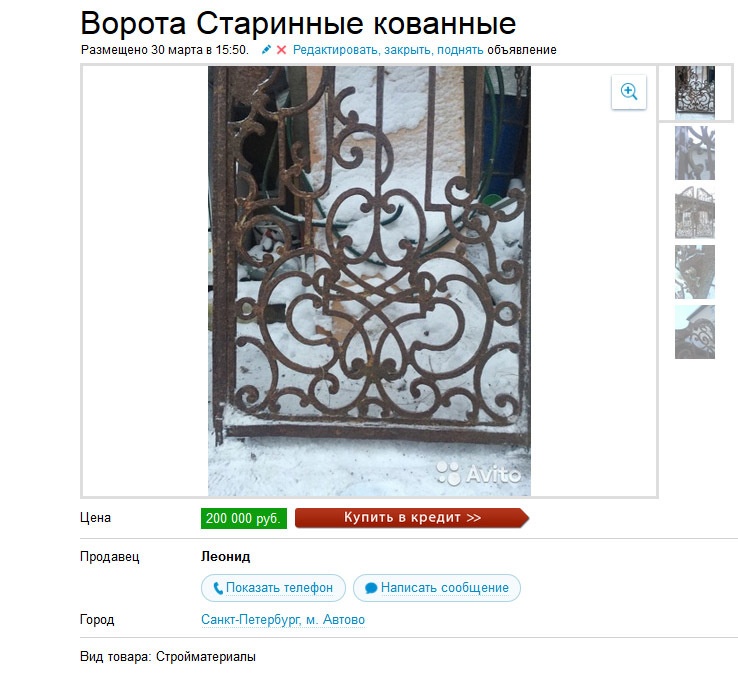This screenshot has height=673, width=738.
Task: Open the Редактировать link
Action: click(x=336, y=50)
